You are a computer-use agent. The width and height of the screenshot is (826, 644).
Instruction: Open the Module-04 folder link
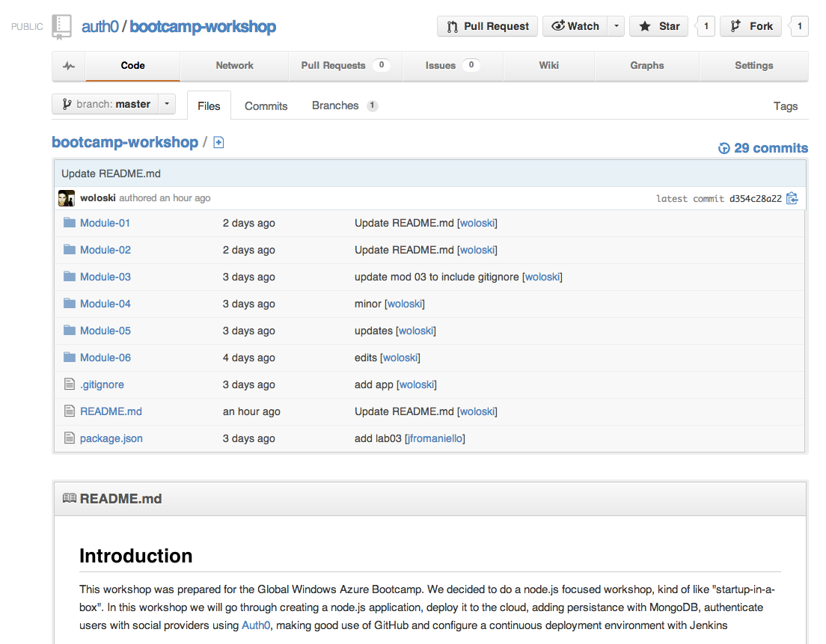point(105,304)
